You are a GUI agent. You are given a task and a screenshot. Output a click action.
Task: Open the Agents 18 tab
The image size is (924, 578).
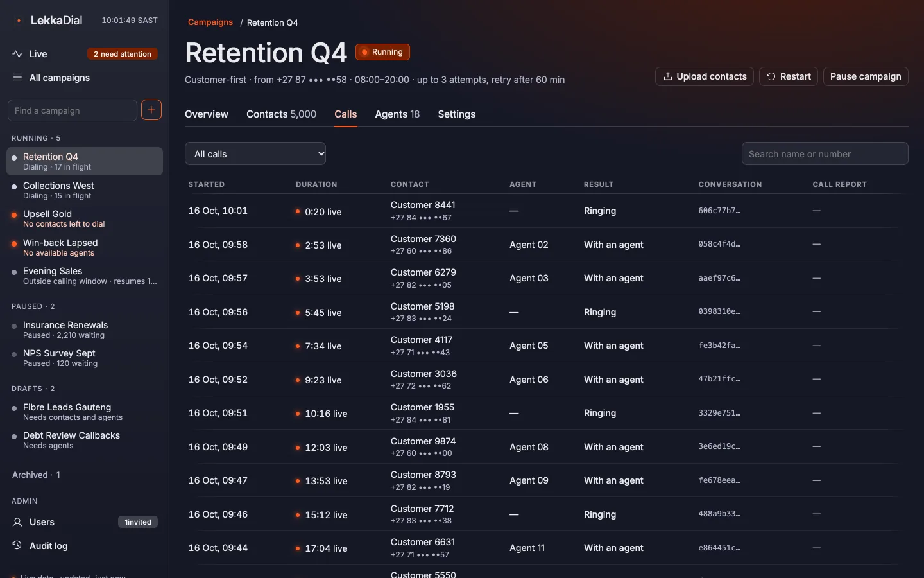tap(397, 114)
